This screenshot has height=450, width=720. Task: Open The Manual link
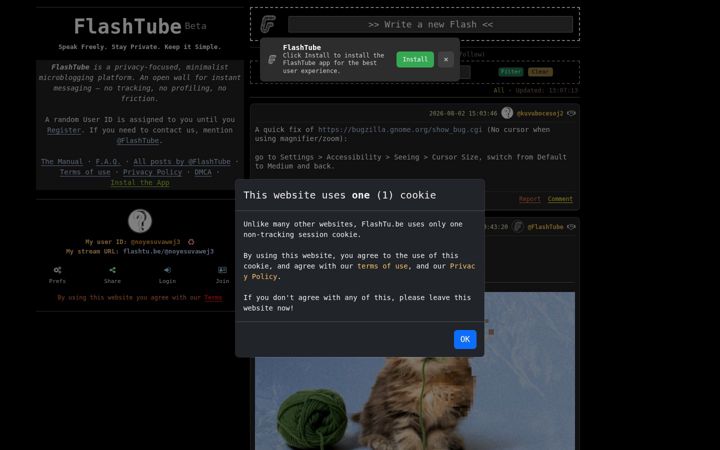click(x=62, y=162)
